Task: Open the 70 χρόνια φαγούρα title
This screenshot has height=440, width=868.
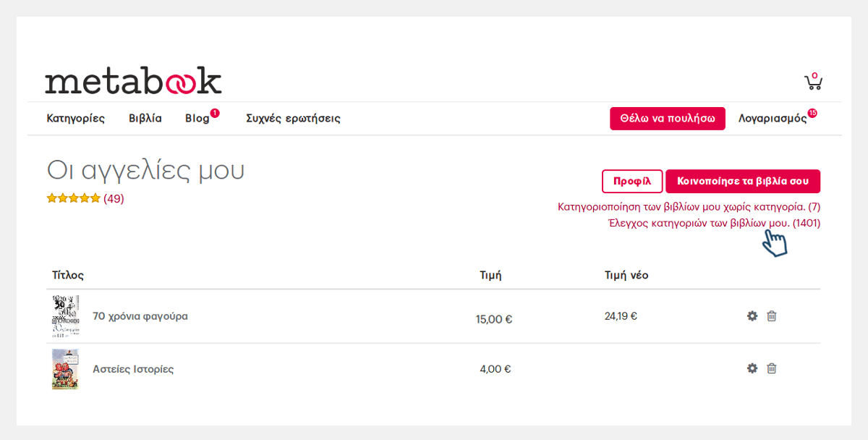Action: pos(140,316)
